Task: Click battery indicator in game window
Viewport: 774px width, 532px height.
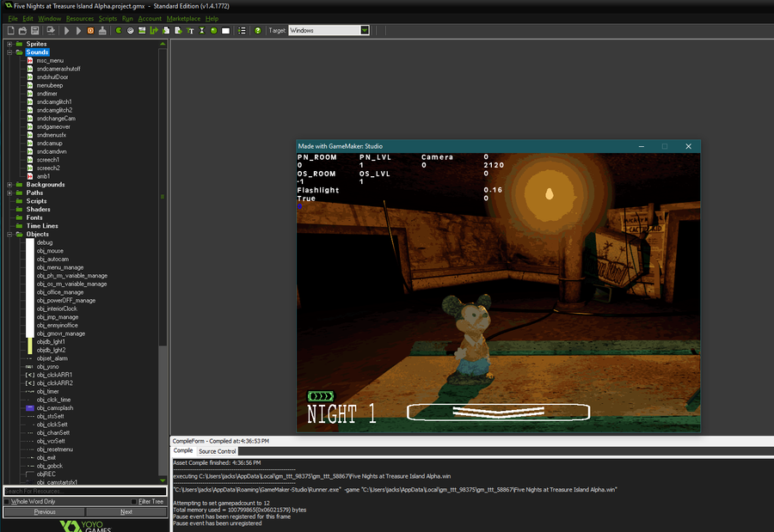Action: 321,396
